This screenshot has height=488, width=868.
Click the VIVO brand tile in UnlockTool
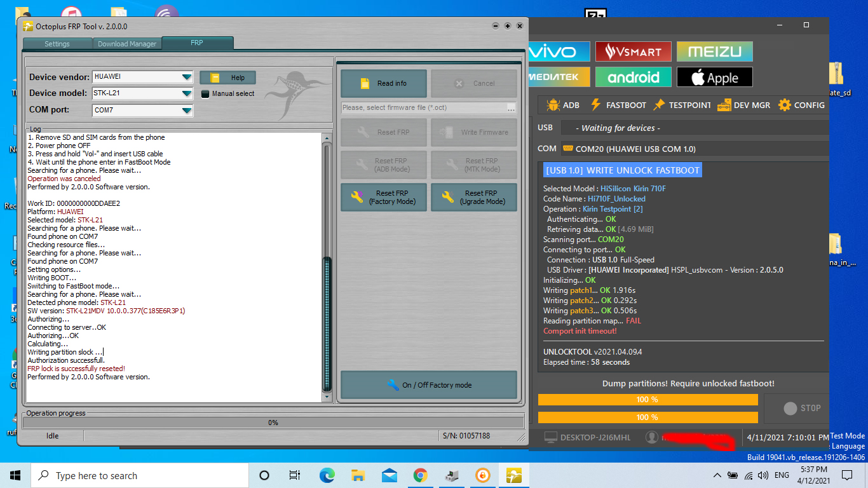click(559, 51)
